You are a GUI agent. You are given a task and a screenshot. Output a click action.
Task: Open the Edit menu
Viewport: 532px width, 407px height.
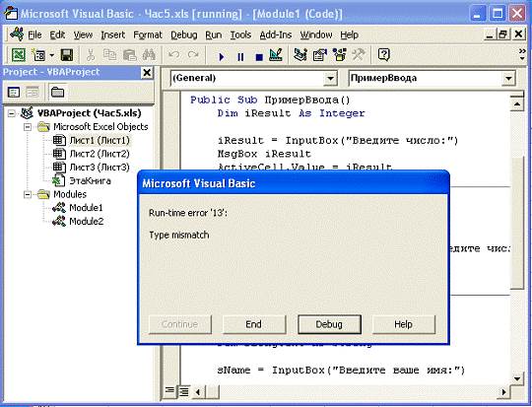point(57,34)
